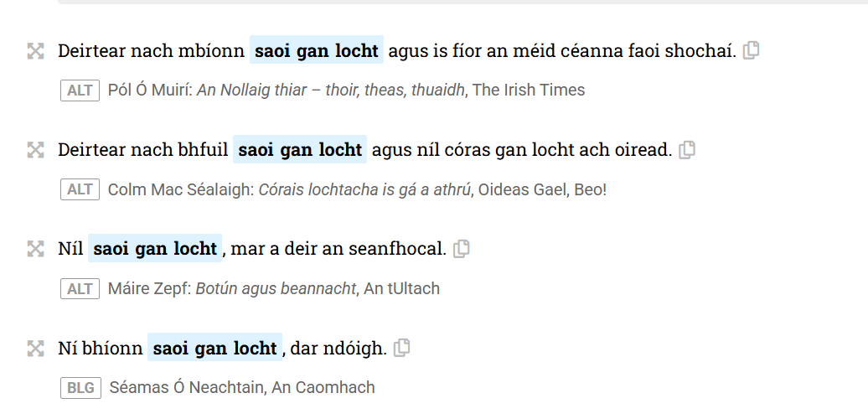This screenshot has height=419, width=868.
Task: Expand the 'Deirtear nach mbíonn' example sentence
Action: point(35,51)
